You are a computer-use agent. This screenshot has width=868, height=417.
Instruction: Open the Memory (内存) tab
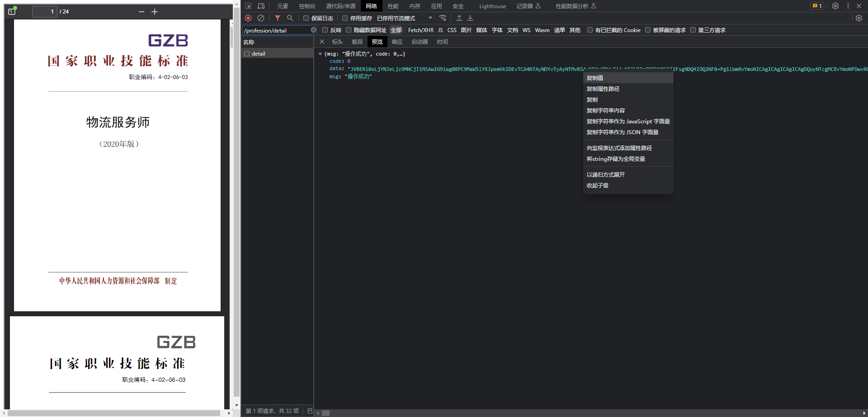point(415,6)
